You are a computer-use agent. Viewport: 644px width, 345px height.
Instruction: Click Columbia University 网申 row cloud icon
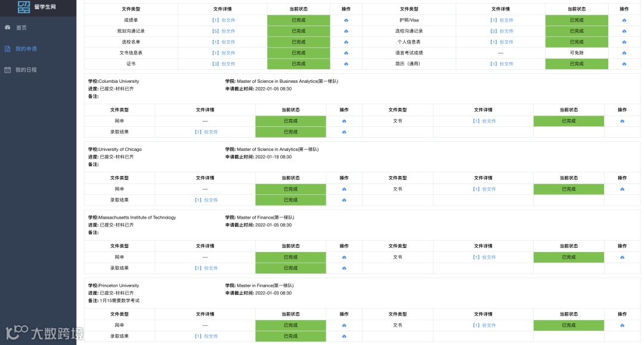pos(344,121)
